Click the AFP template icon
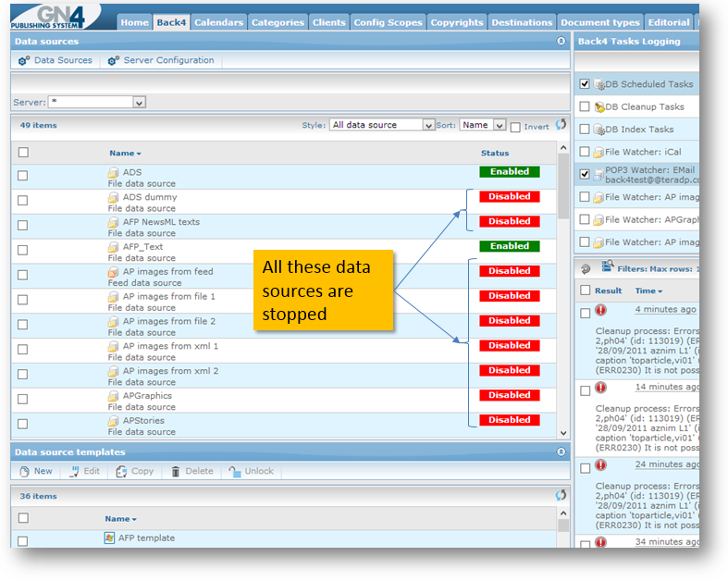Viewport: 728px width, 581px height. click(109, 538)
